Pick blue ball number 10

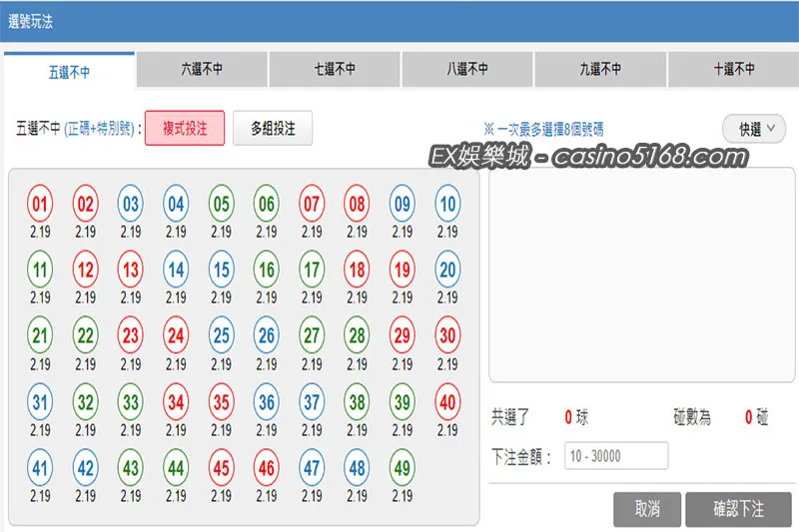click(447, 204)
